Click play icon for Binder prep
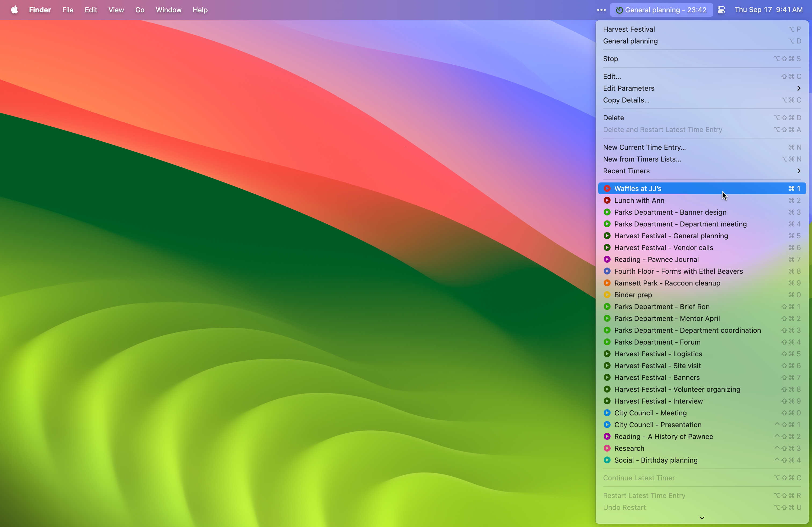The width and height of the screenshot is (812, 527). coord(607,295)
